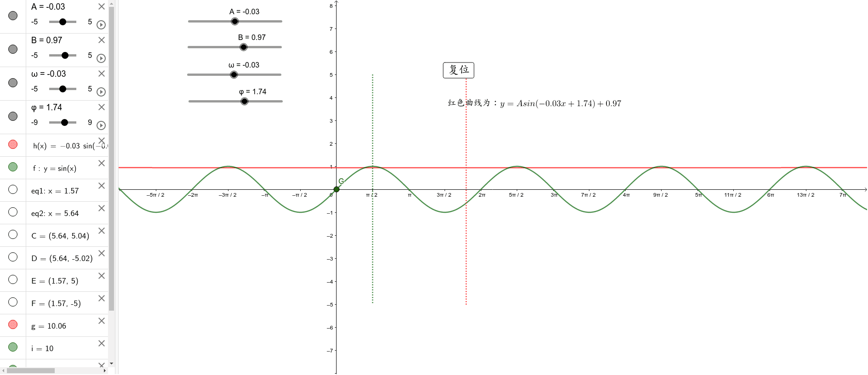Click scroll-right arrow of algebra panel

pyautogui.click(x=105, y=370)
